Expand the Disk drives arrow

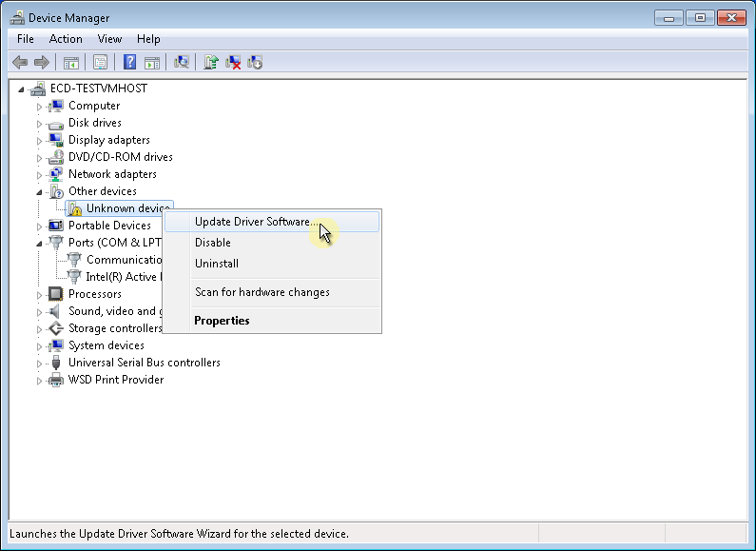click(40, 124)
